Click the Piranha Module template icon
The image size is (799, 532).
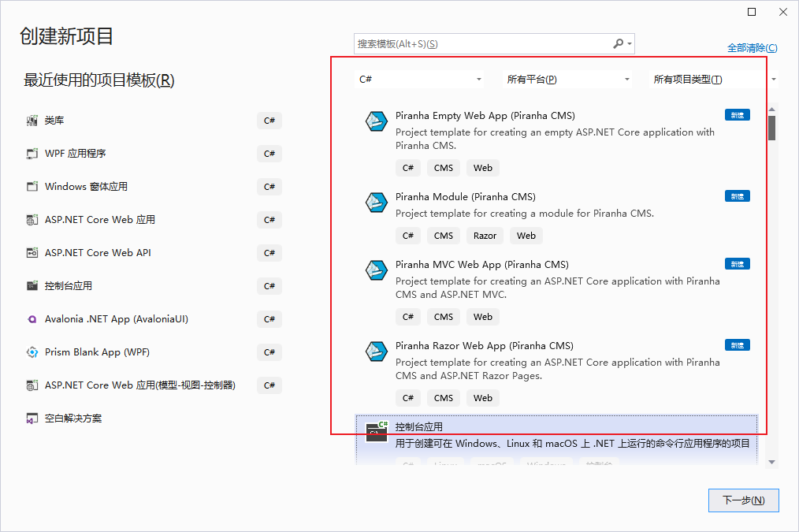(377, 203)
